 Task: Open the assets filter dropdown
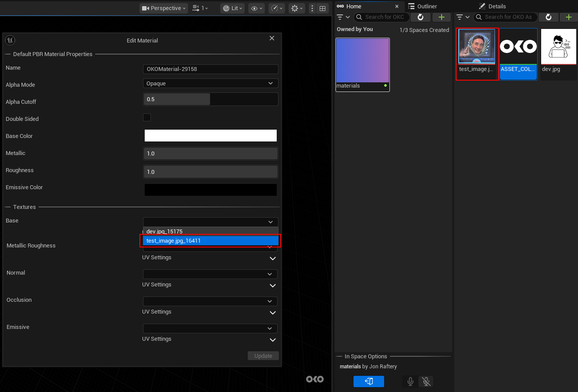[463, 17]
